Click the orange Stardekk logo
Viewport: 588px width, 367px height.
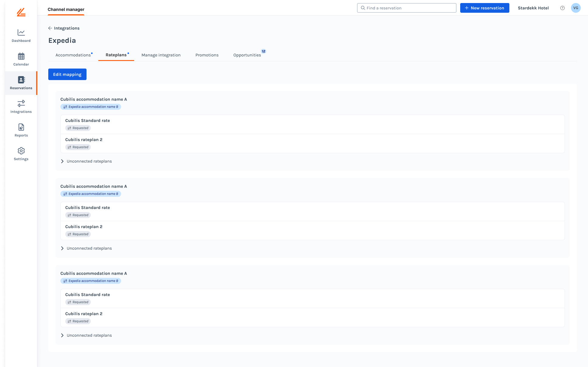21,12
